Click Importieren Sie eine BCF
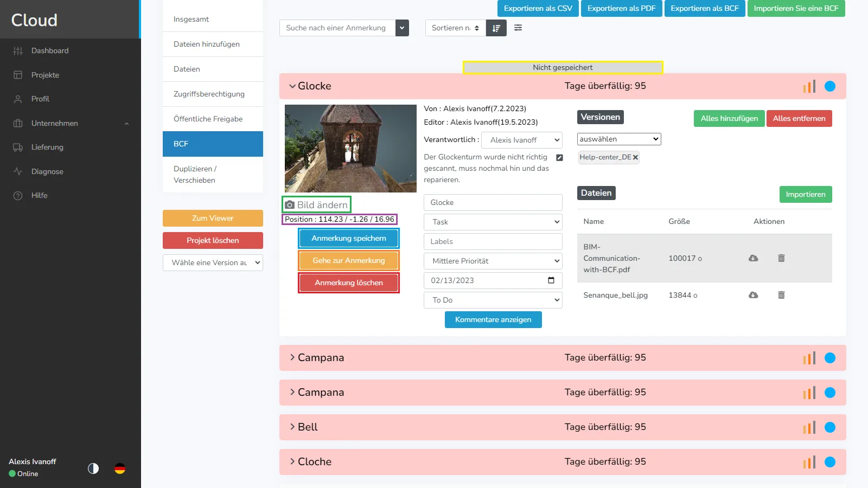The image size is (868, 488). [x=796, y=8]
